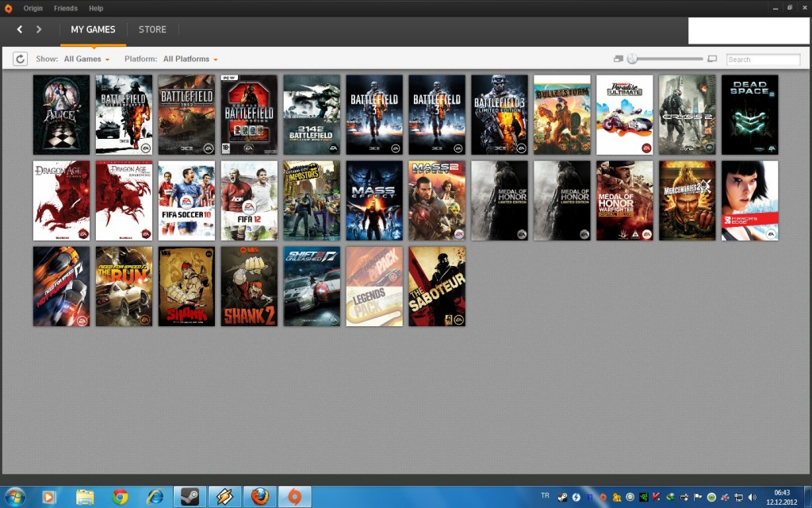Select the Battlefield 1942 tile
This screenshot has height=508, width=812.
pos(186,114)
